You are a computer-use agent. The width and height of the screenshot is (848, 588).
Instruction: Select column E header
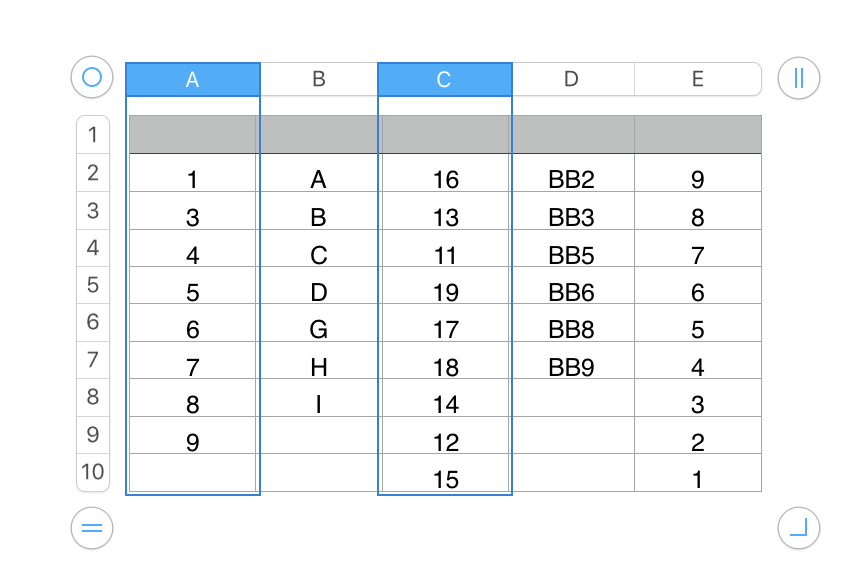point(697,80)
